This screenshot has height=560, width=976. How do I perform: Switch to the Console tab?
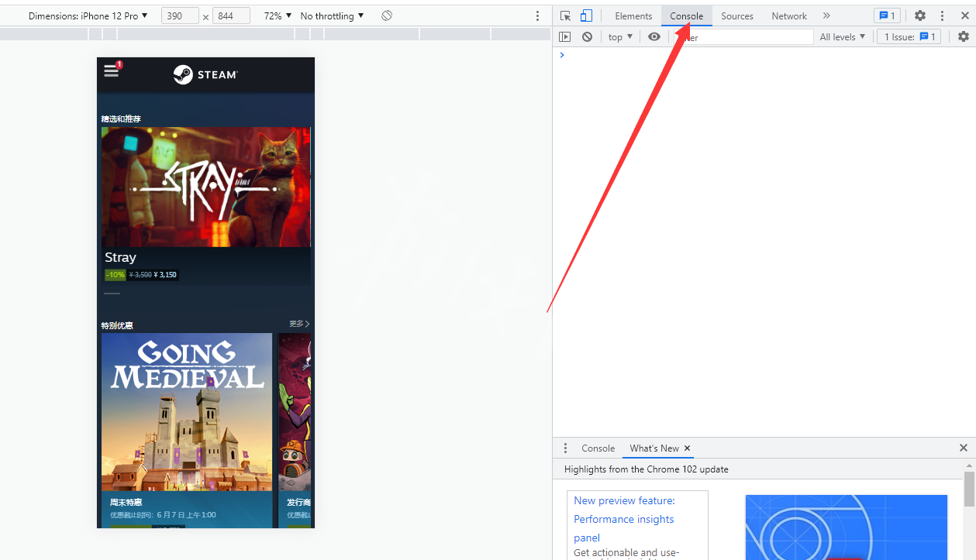pos(687,15)
